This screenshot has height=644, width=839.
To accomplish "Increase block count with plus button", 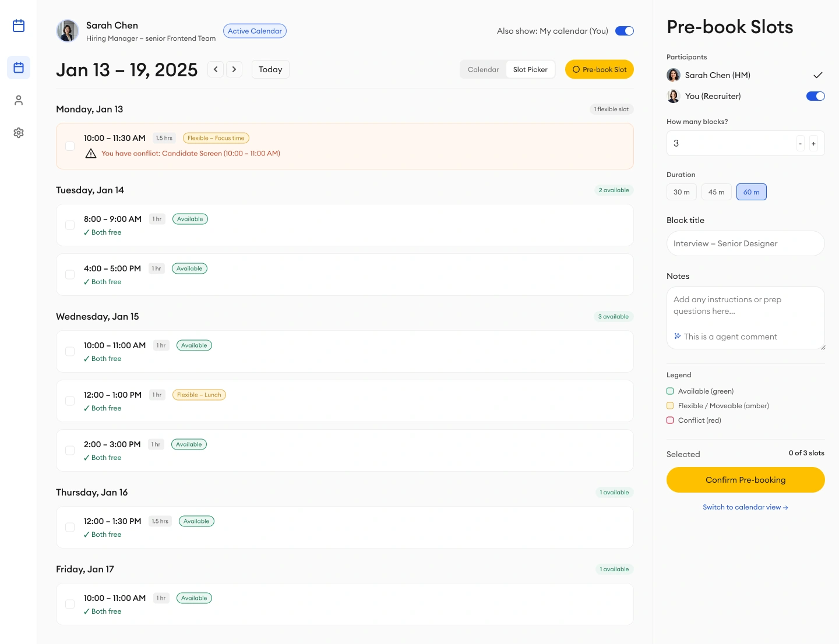I will tap(813, 143).
